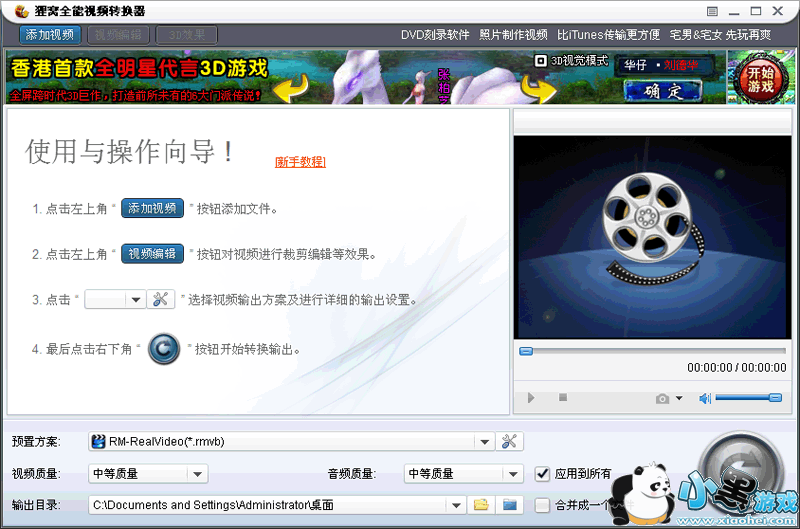Open preset settings with the wrench icon

(x=509, y=441)
